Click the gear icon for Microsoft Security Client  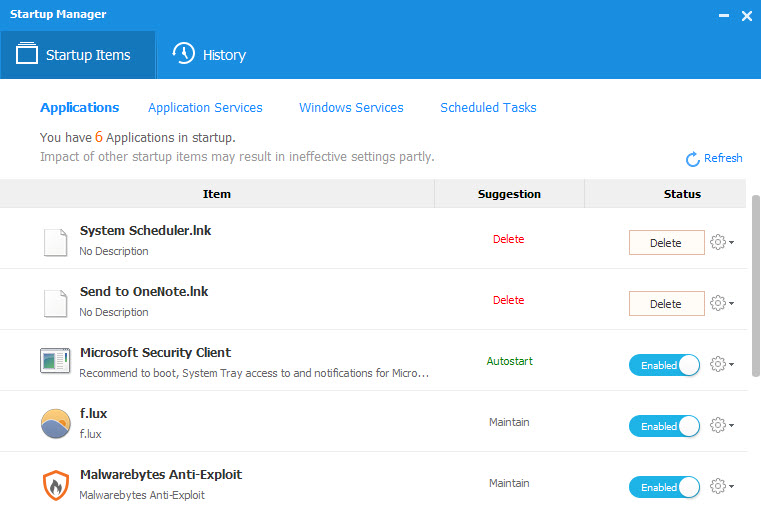point(718,364)
